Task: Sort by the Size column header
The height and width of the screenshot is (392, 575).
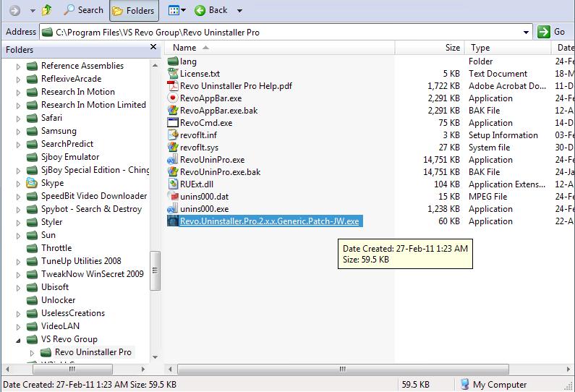Action: 430,48
